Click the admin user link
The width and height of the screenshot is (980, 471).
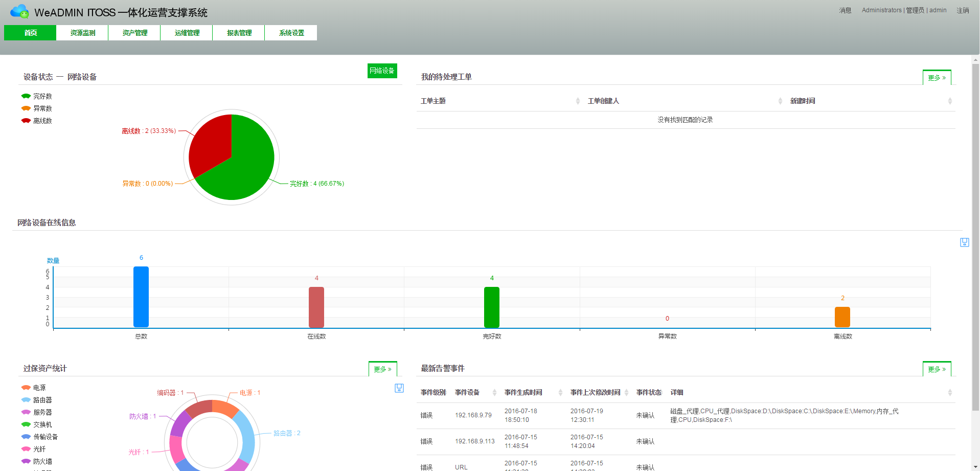(938, 10)
